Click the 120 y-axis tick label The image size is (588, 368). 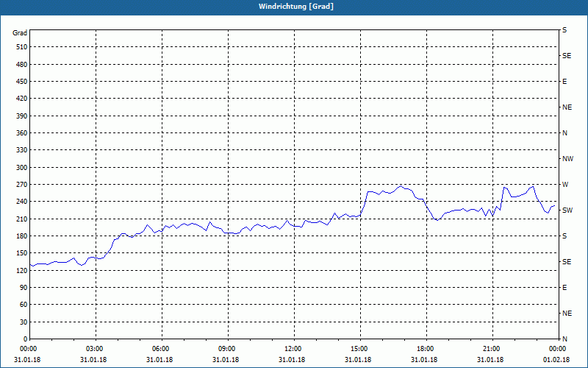click(21, 270)
